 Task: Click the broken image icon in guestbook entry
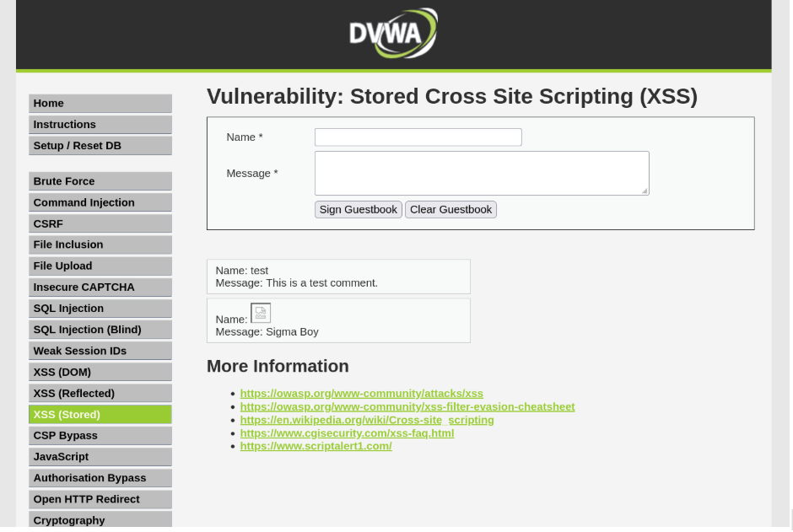point(261,313)
